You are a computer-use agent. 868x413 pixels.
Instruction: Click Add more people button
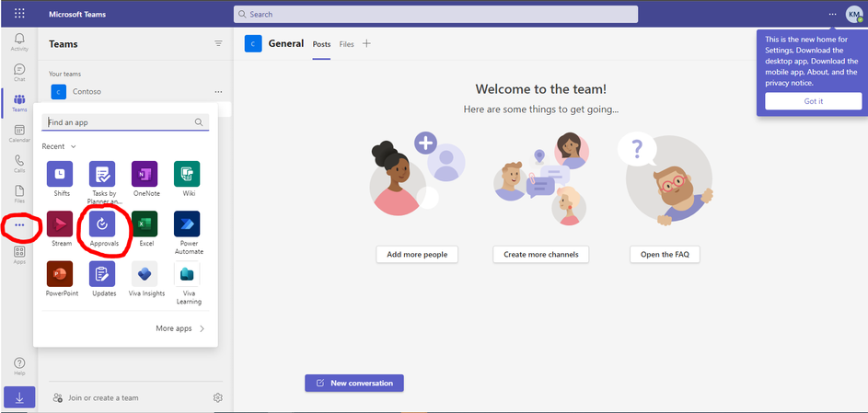pyautogui.click(x=417, y=254)
